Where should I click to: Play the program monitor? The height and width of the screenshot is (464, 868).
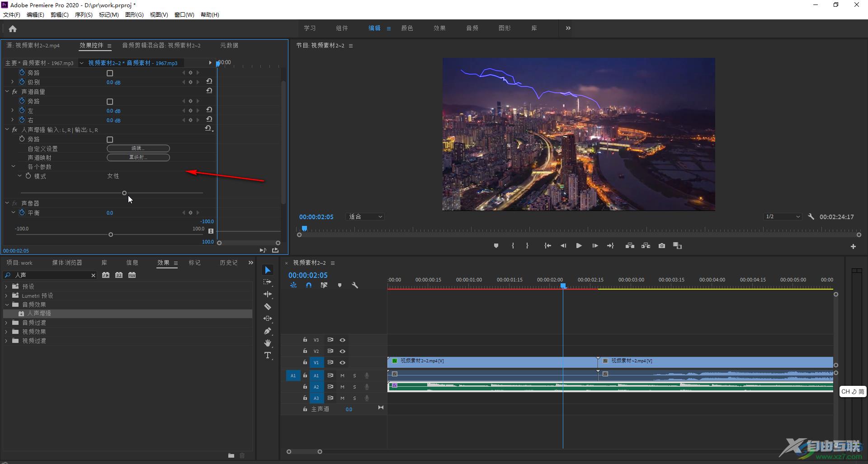[579, 246]
